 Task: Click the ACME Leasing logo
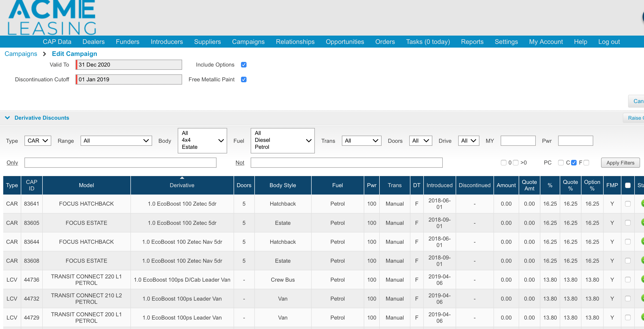click(52, 18)
